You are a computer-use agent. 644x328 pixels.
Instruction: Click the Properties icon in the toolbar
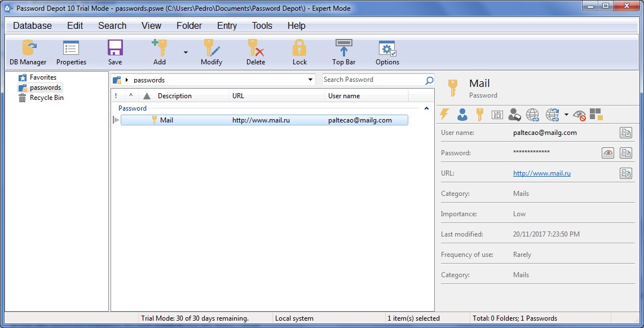pyautogui.click(x=70, y=51)
